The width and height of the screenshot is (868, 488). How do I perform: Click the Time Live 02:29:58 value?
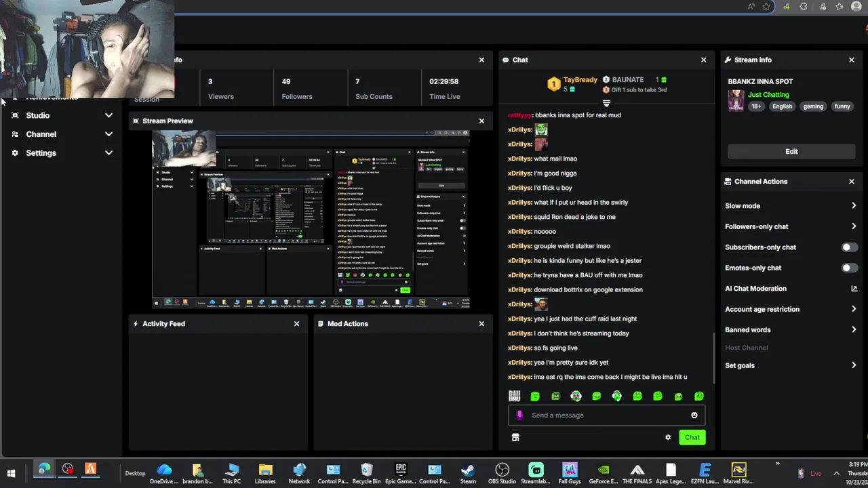click(x=443, y=81)
